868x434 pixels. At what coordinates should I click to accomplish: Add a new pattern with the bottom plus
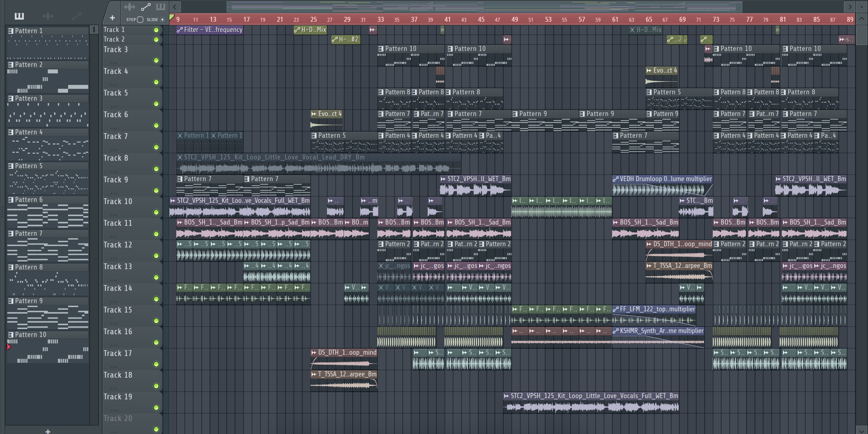[48, 431]
